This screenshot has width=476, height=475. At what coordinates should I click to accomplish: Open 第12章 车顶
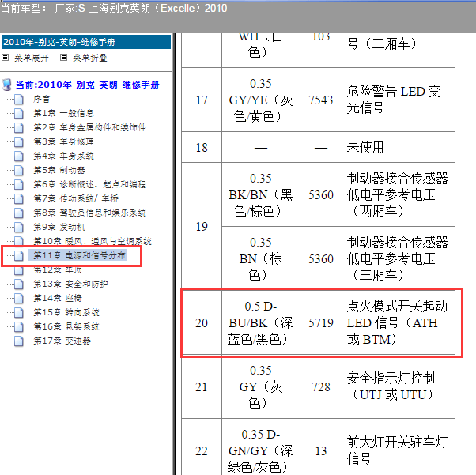(x=58, y=270)
